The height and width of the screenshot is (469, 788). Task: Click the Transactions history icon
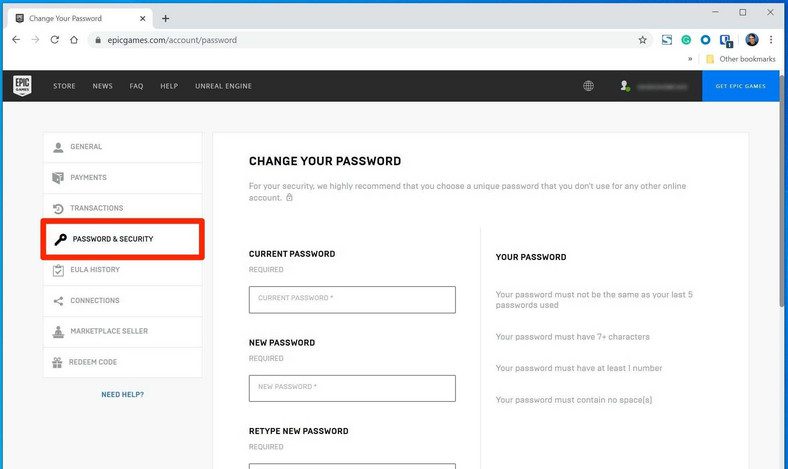(x=58, y=209)
